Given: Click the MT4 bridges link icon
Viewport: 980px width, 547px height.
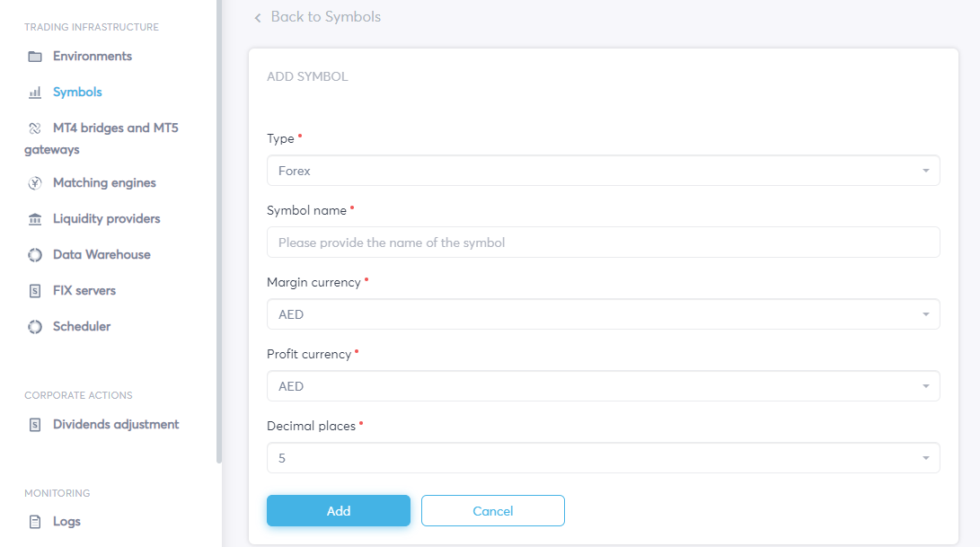Looking at the screenshot, I should (x=35, y=128).
